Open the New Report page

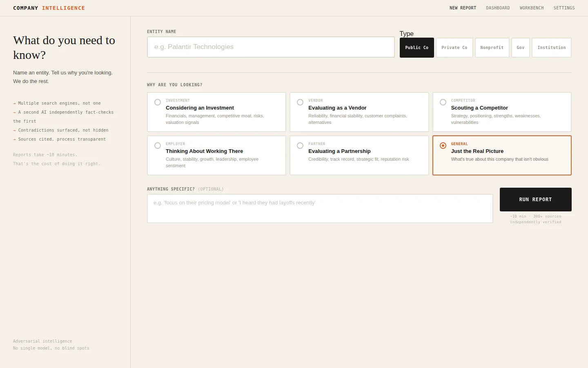463,8
